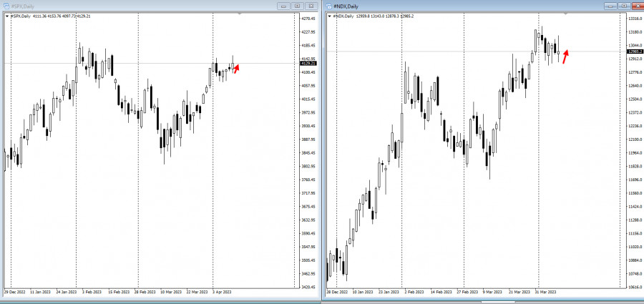Close the #SPX,Daily chart window
This screenshot has width=644, height=304.
(x=311, y=6)
